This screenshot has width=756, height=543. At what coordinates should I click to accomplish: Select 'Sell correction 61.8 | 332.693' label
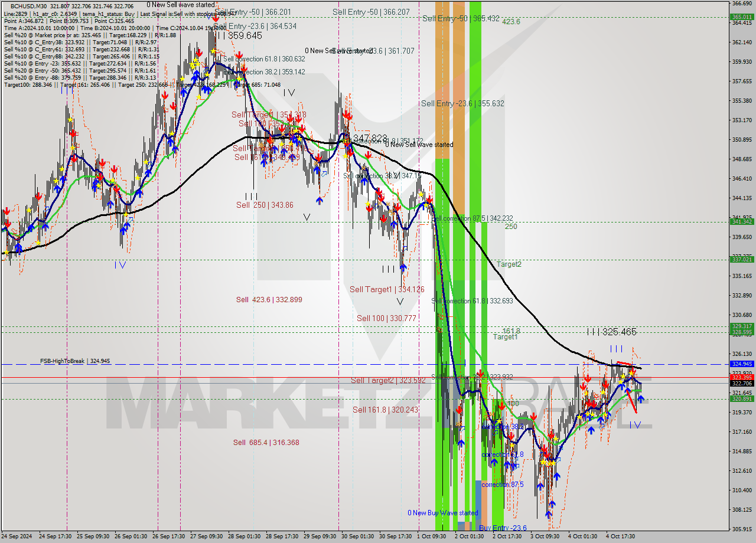[x=472, y=301]
